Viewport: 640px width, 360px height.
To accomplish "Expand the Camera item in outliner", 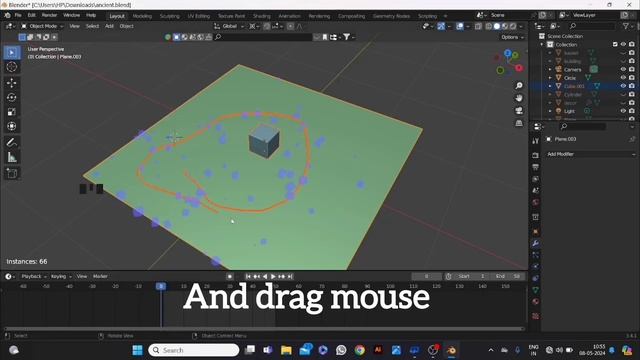I will coord(550,69).
